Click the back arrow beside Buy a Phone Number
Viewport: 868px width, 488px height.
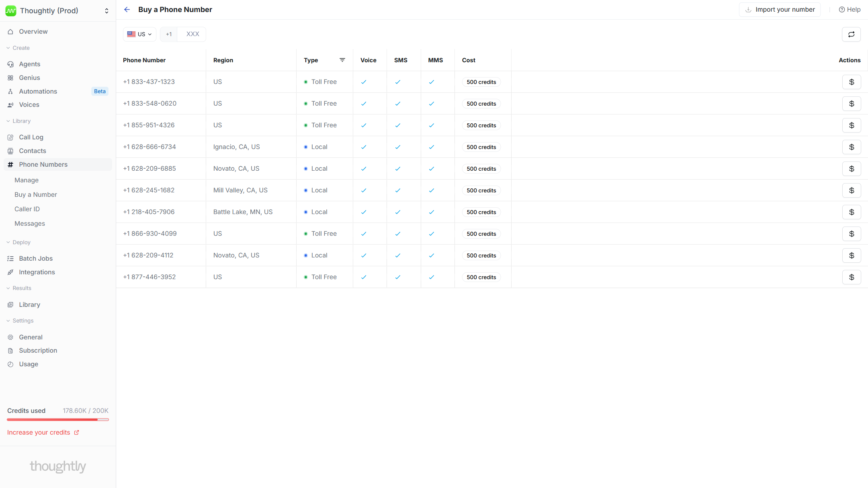(x=127, y=10)
